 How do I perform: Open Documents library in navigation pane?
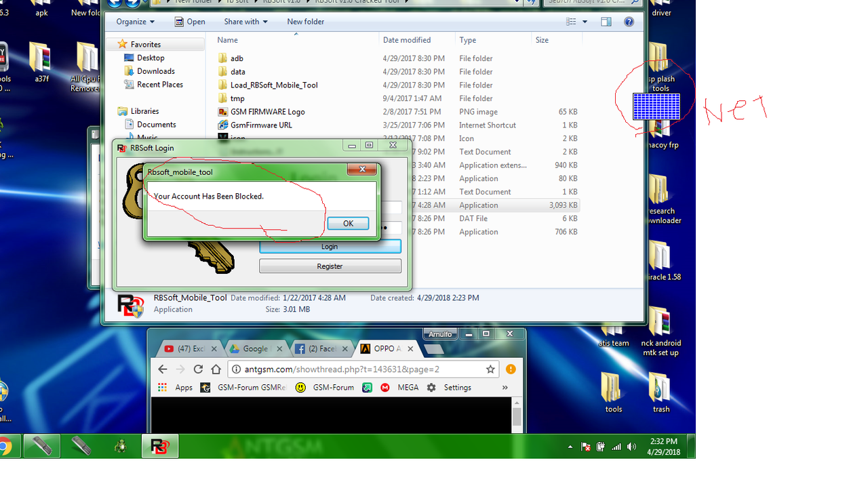tap(156, 125)
